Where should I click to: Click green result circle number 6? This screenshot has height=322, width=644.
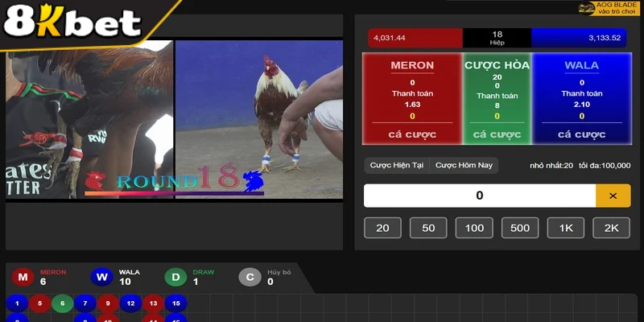tap(63, 303)
